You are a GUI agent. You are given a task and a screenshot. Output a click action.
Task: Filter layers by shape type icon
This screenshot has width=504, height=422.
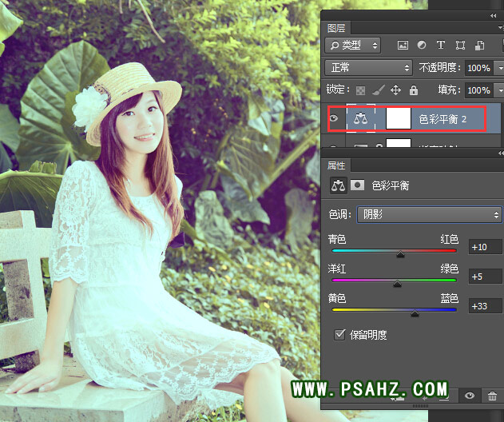tap(460, 46)
